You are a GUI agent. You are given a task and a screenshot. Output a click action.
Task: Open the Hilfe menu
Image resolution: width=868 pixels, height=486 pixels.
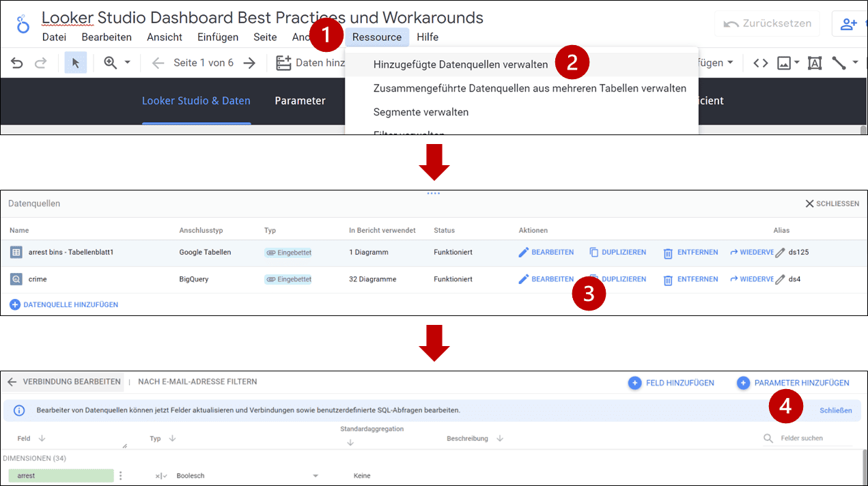click(428, 37)
